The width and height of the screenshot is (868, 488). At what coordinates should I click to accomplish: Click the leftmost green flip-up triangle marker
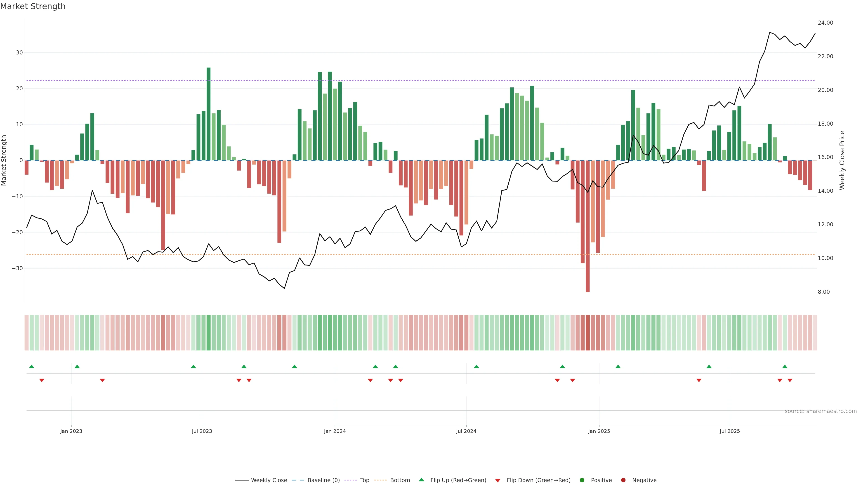(32, 366)
